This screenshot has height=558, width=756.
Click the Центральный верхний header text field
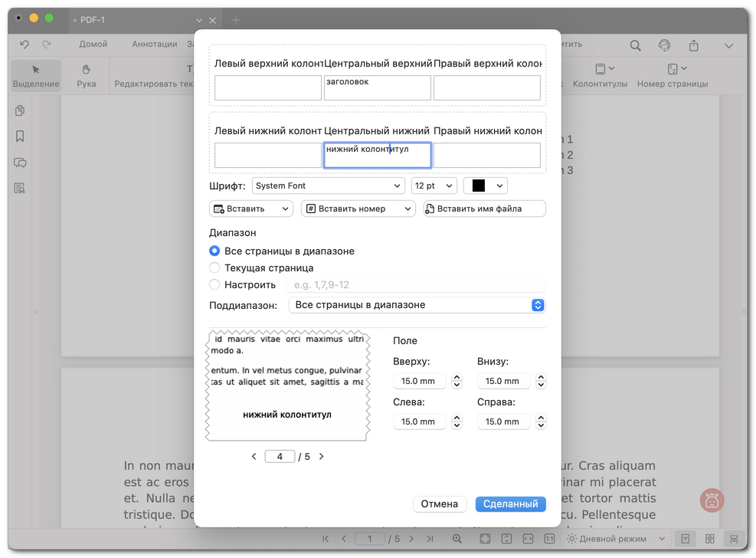(377, 87)
